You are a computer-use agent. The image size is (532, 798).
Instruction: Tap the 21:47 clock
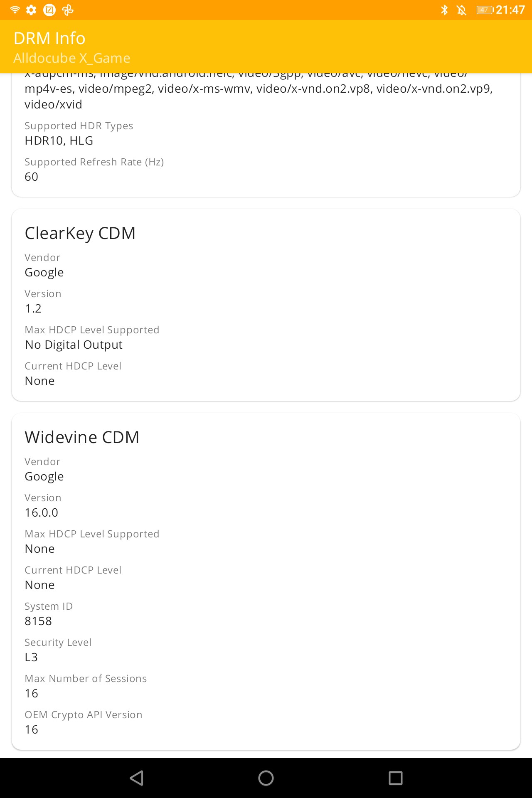(x=510, y=10)
